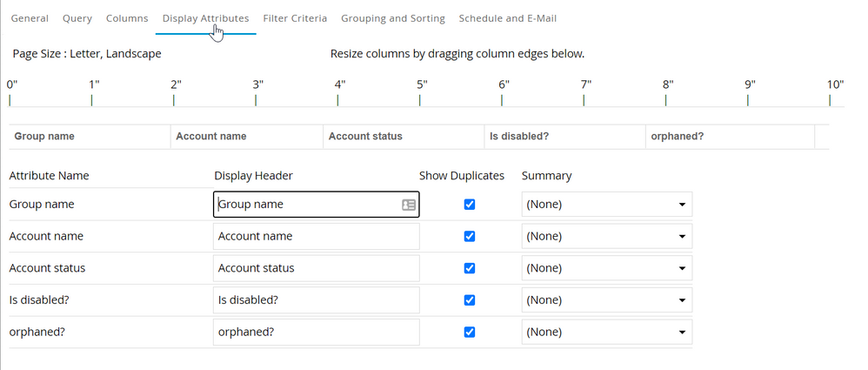Open Summary dropdown for Account status

pos(606,268)
